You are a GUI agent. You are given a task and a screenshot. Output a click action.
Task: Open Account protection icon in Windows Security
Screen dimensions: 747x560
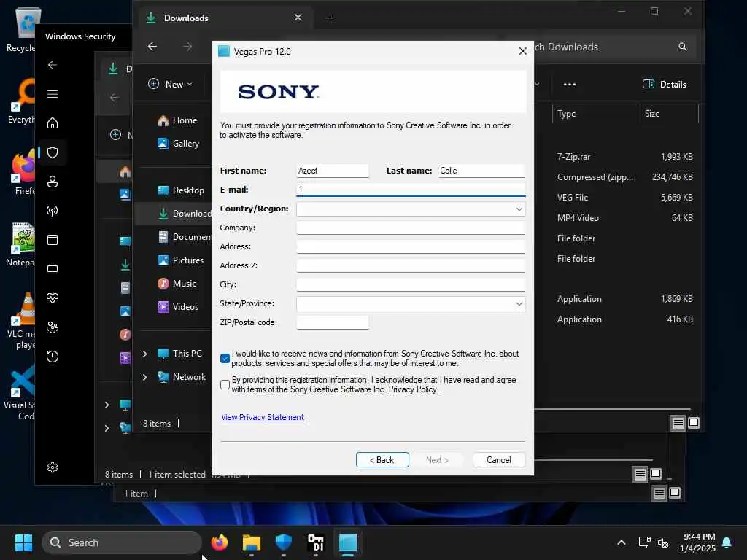(53, 182)
